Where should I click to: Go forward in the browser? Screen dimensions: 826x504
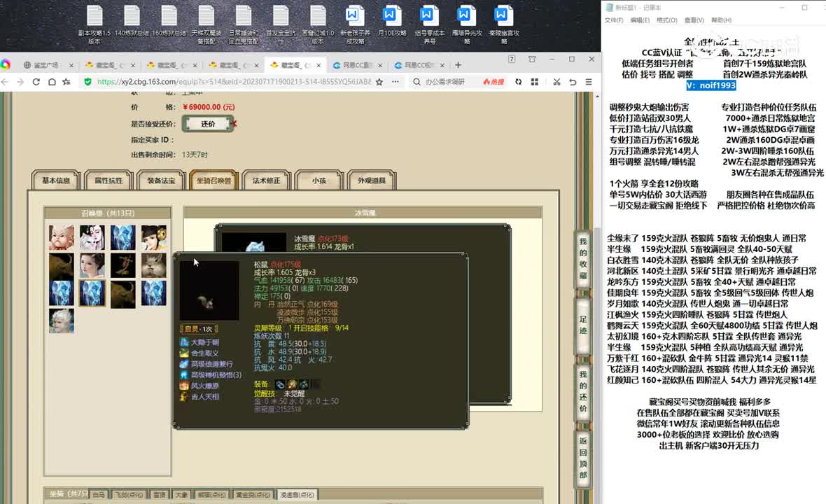click(x=20, y=82)
